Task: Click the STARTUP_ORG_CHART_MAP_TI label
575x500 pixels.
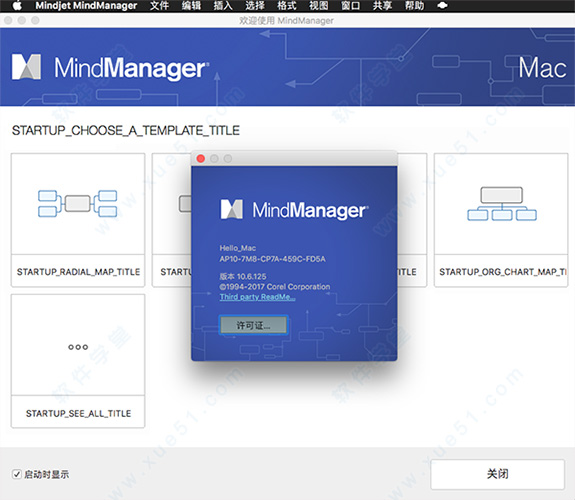Action: (503, 272)
